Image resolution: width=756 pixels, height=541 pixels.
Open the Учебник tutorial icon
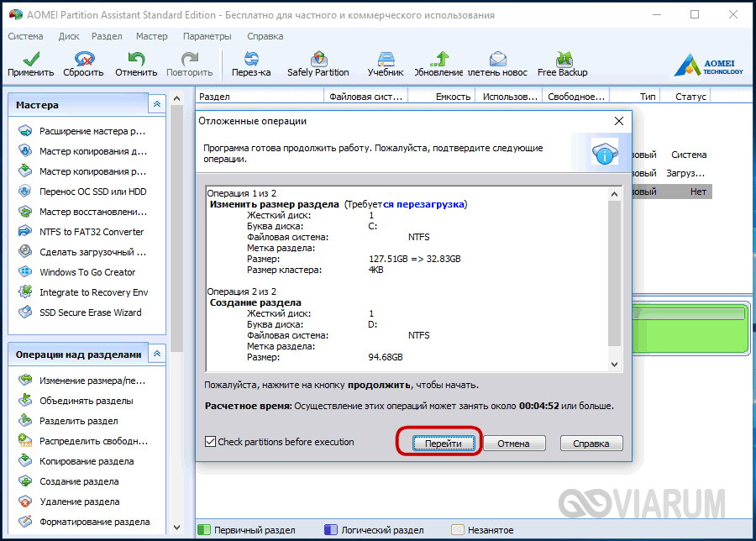[386, 60]
